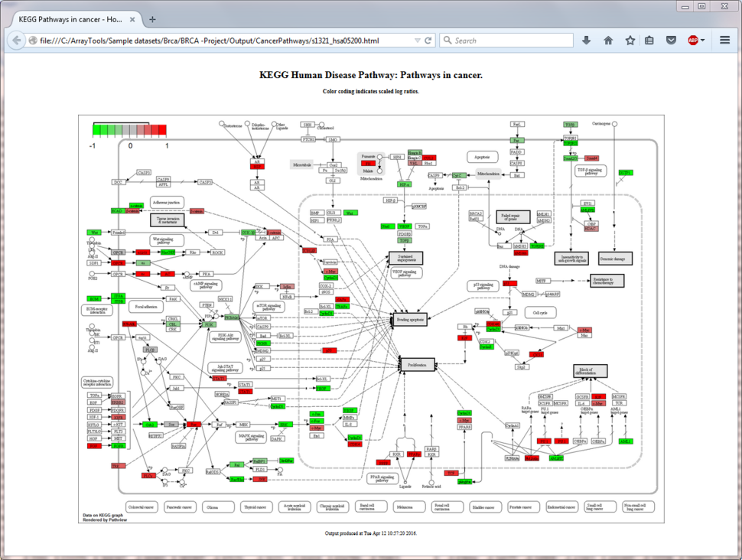
Task: Open the Bladder cancer pathway link
Action: 486,506
